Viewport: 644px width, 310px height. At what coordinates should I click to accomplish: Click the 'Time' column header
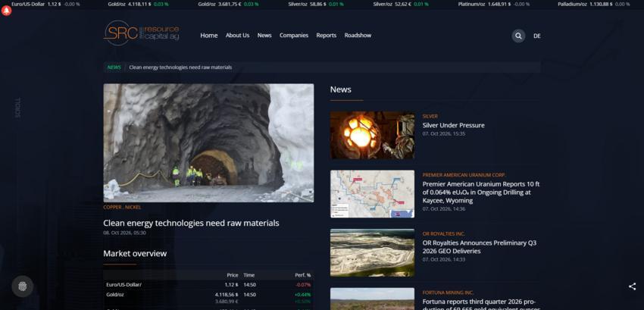(249, 275)
